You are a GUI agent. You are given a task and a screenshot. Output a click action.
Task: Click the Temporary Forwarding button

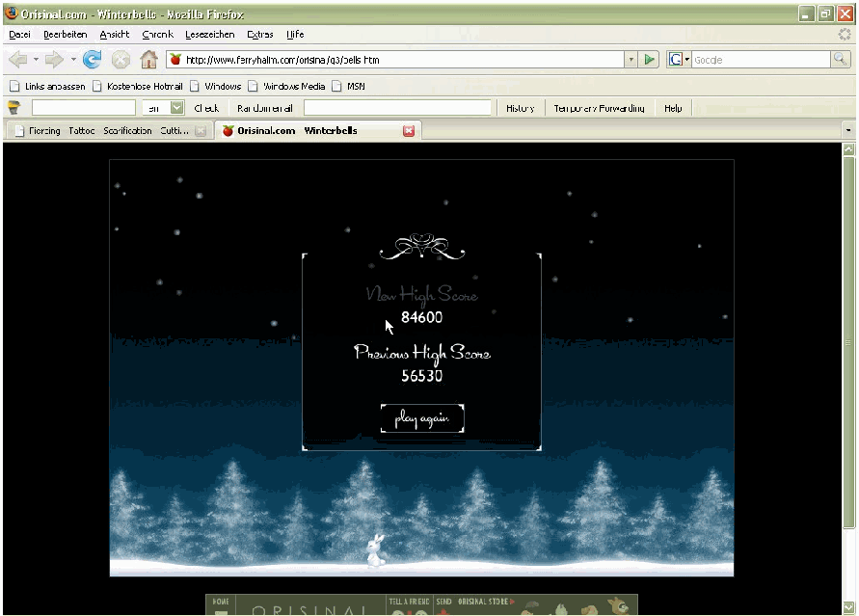point(599,108)
